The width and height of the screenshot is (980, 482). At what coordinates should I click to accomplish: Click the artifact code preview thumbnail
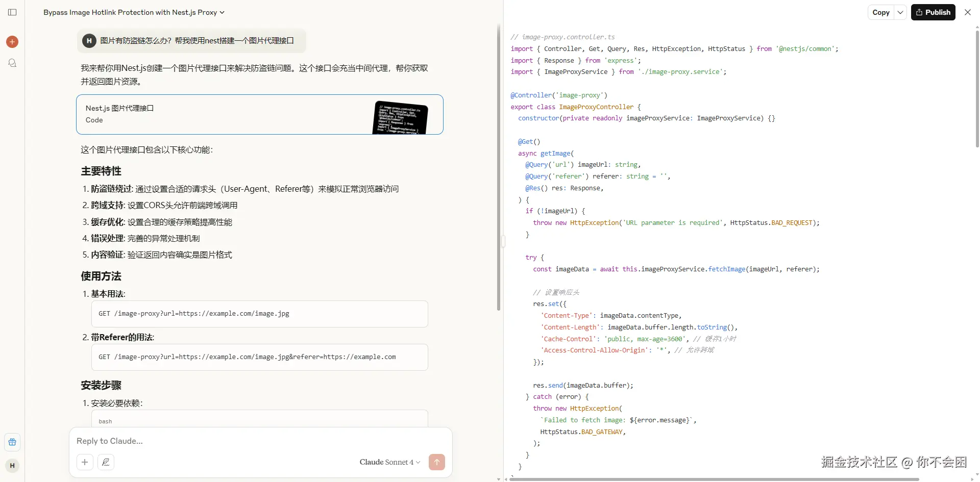point(401,117)
